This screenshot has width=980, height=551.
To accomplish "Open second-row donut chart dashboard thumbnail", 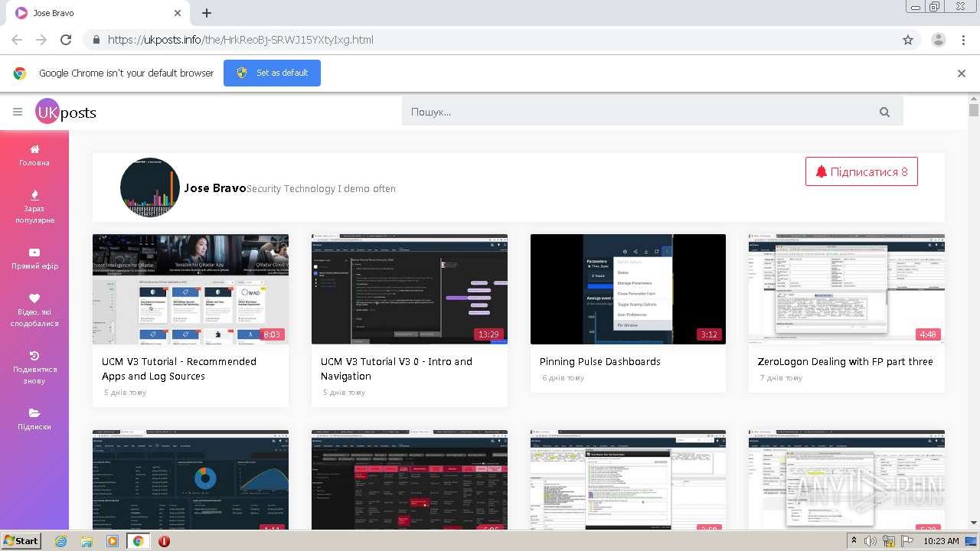I will point(191,480).
